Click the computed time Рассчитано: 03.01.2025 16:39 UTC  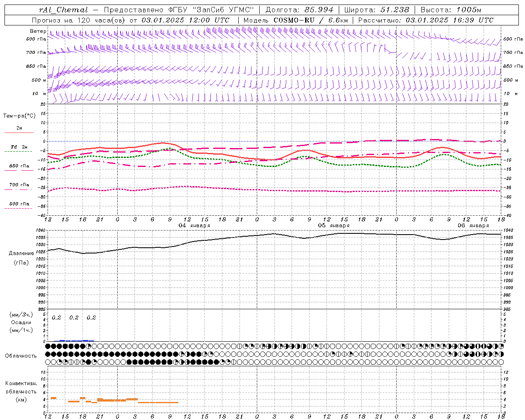426,20
